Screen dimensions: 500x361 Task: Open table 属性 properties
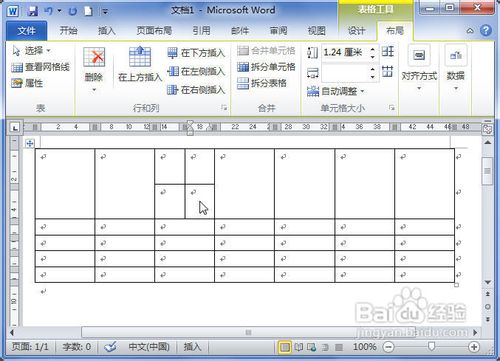tap(27, 83)
